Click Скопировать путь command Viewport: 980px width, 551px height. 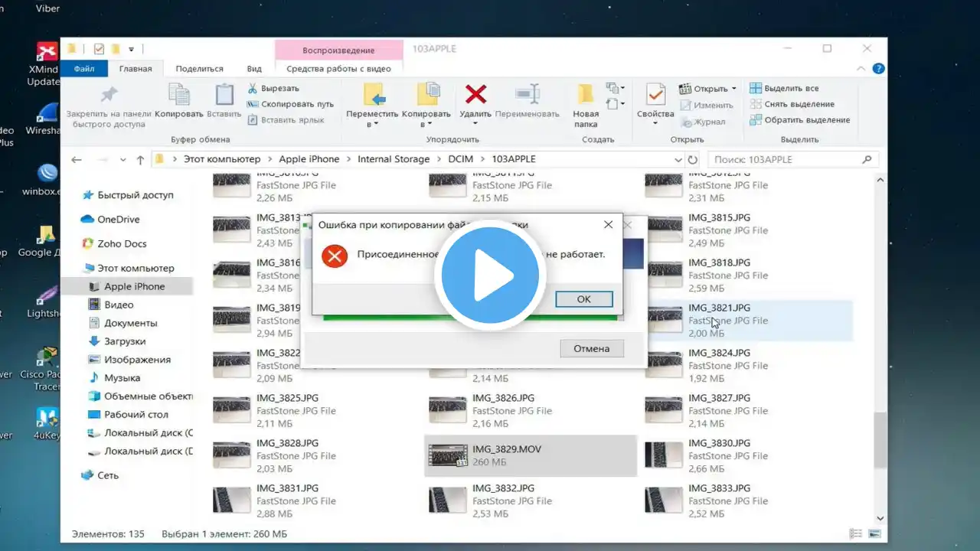290,104
